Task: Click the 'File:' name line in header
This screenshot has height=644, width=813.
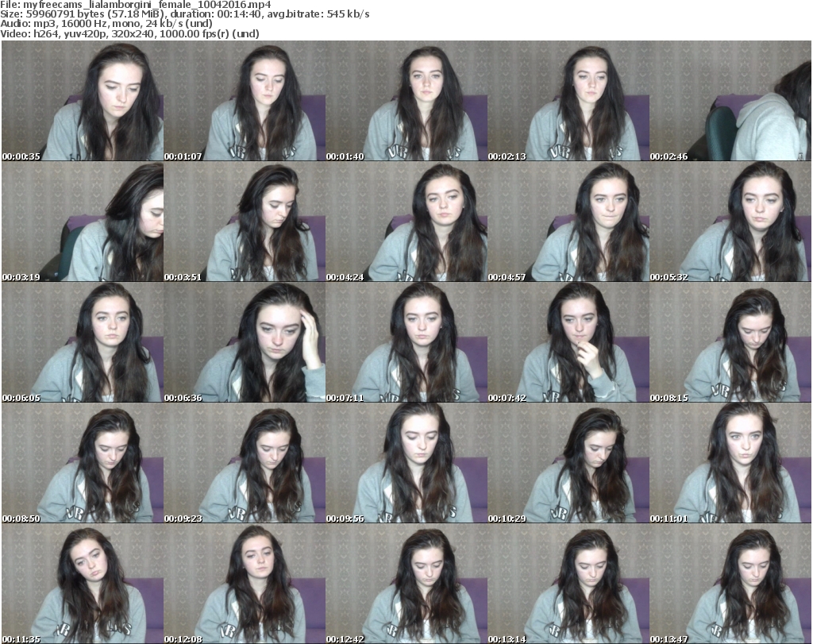Action: point(136,5)
